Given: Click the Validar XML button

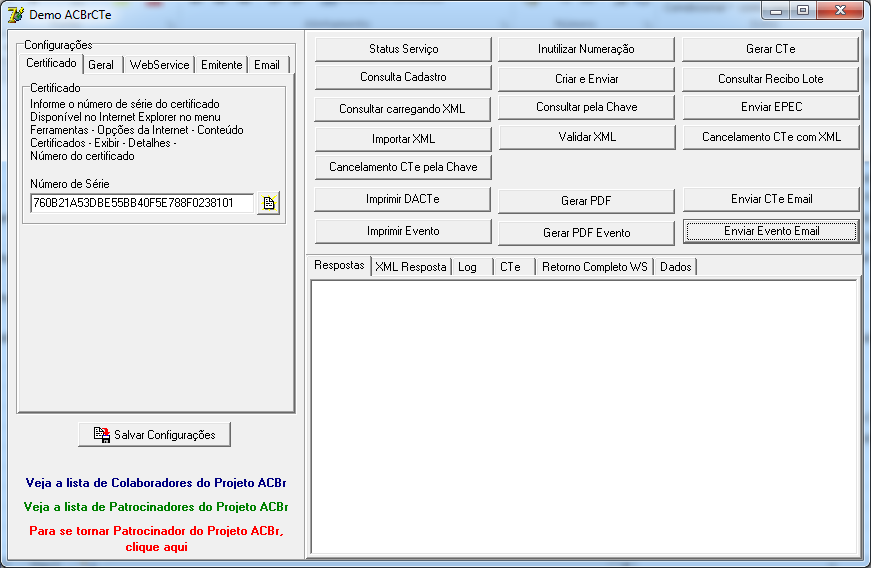Looking at the screenshot, I should (587, 137).
